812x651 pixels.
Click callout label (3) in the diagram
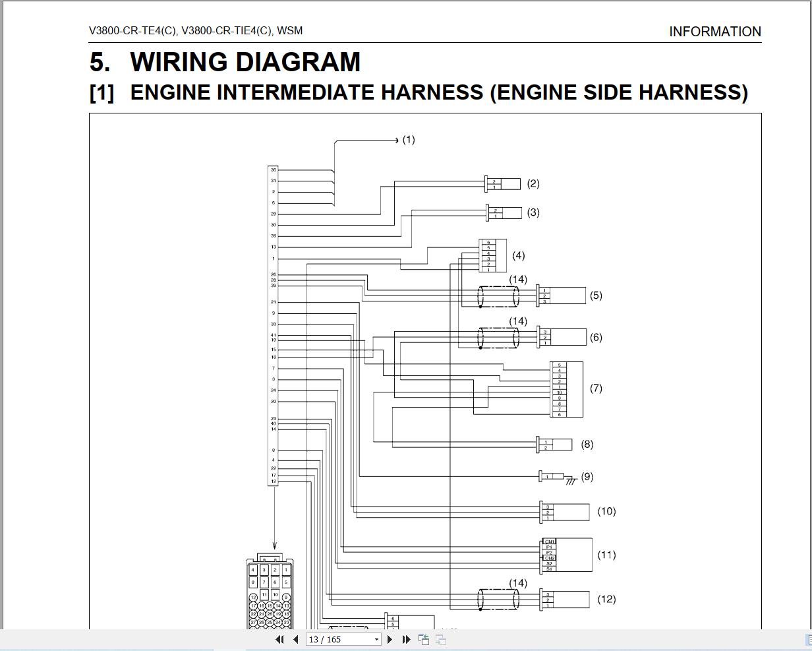[533, 212]
